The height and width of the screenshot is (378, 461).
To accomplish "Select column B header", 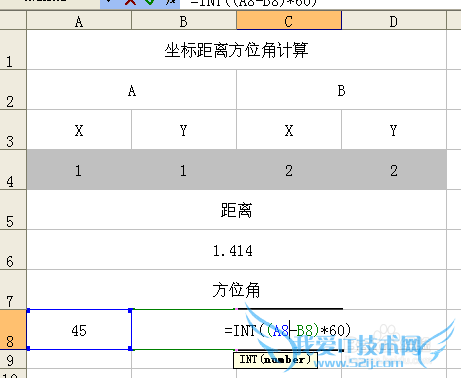I will point(184,21).
